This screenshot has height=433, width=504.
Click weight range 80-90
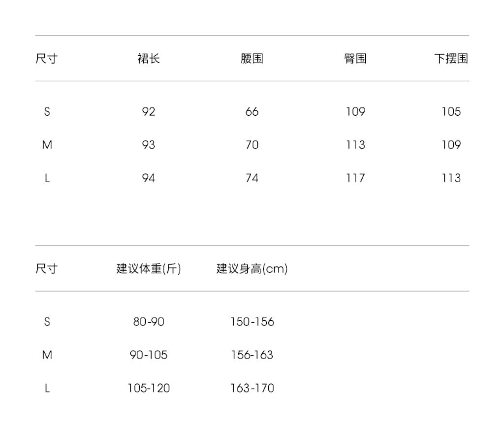[149, 322]
